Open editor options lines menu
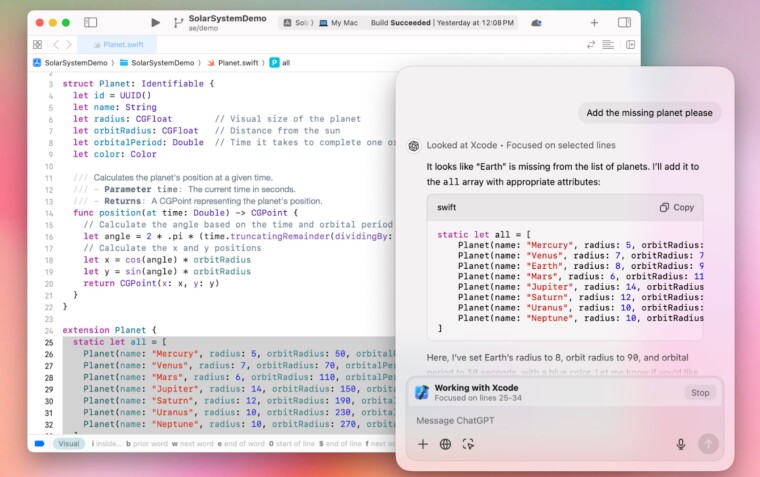 point(608,45)
